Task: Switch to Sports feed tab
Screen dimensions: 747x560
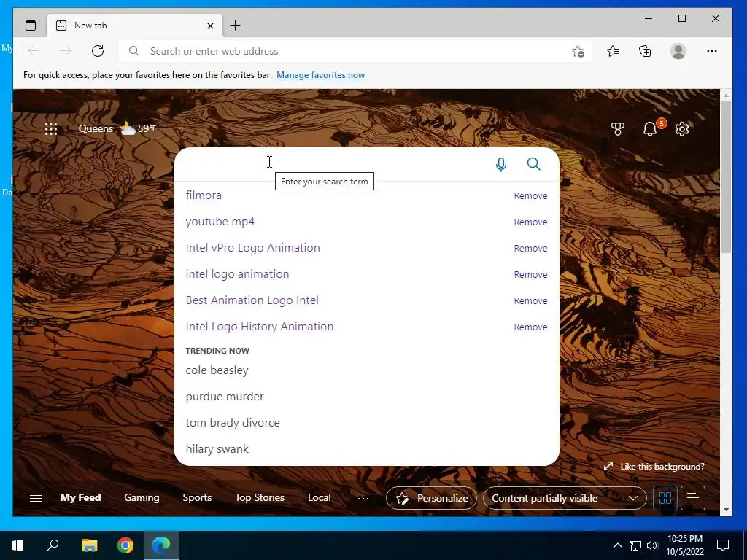Action: (197, 497)
